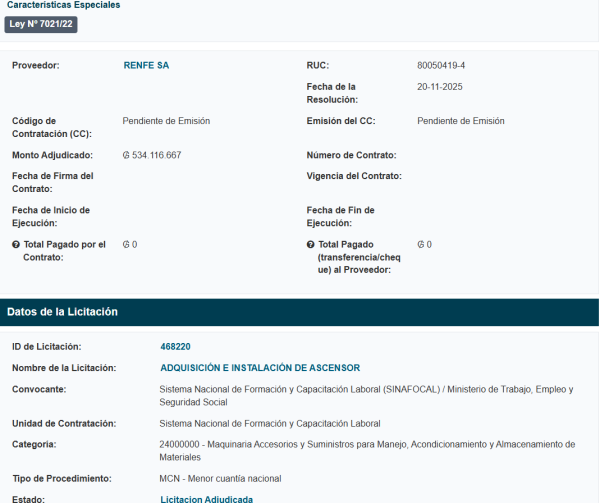
Task: Click help icon beside Total Pagado (transferencia/cheque)
Action: pos(311,245)
